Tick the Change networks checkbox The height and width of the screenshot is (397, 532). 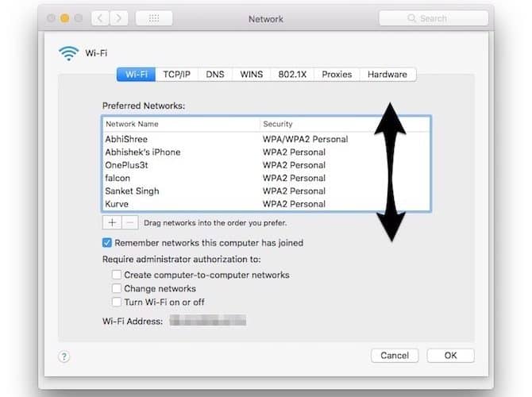point(117,288)
